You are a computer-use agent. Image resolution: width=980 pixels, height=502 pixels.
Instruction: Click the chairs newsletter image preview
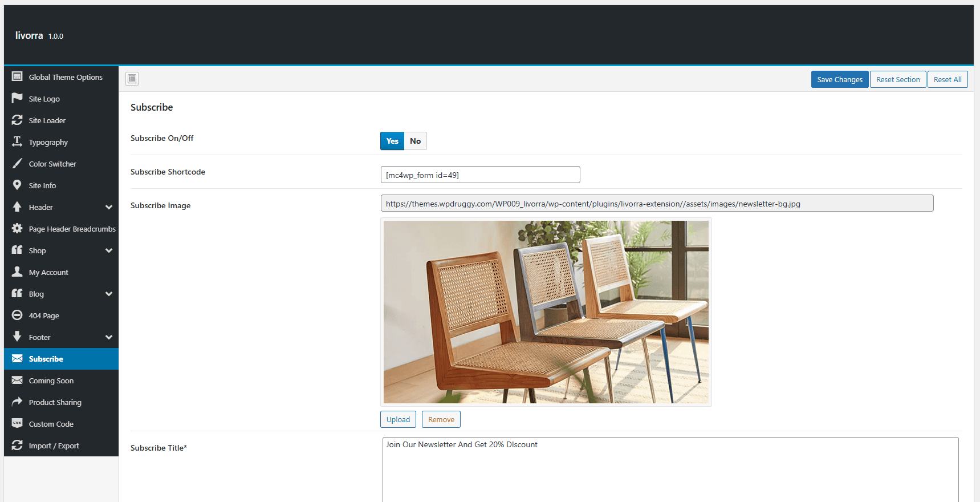[546, 312]
